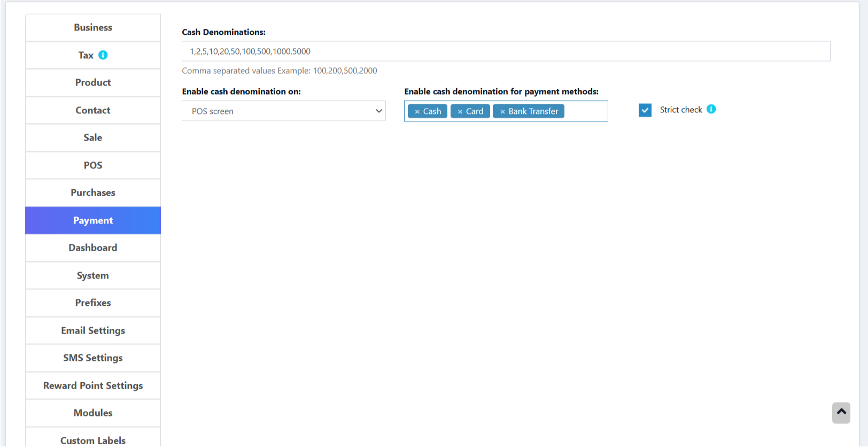Open the Modules tab

[93, 413]
